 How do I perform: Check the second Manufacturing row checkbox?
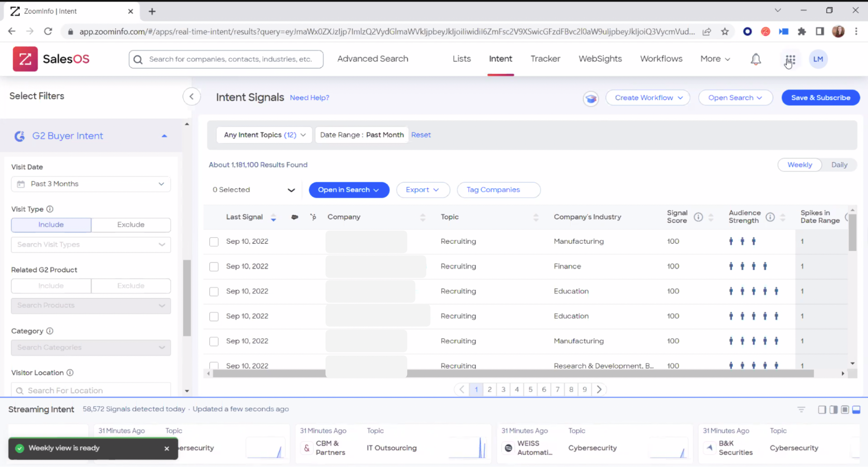[214, 342]
